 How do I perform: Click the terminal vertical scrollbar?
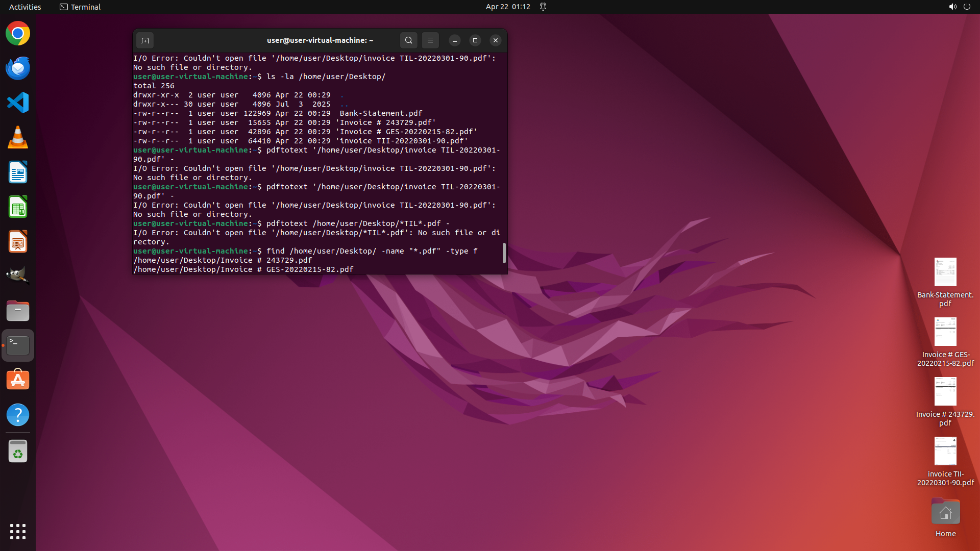(504, 253)
